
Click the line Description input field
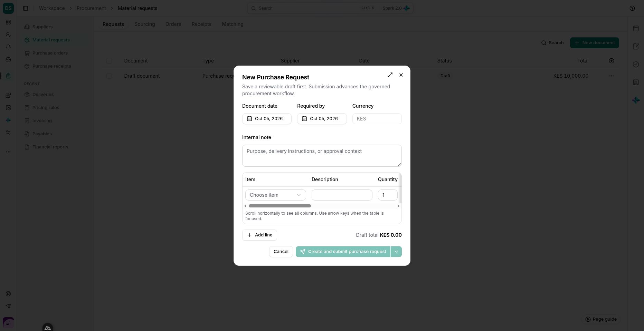pos(342,195)
